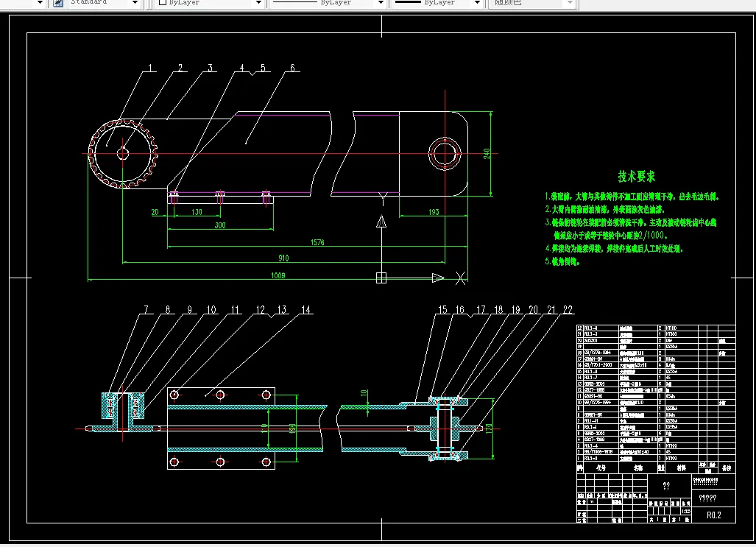The width and height of the screenshot is (756, 547).
Task: Select the heading 技术要求
Action: click(x=637, y=177)
